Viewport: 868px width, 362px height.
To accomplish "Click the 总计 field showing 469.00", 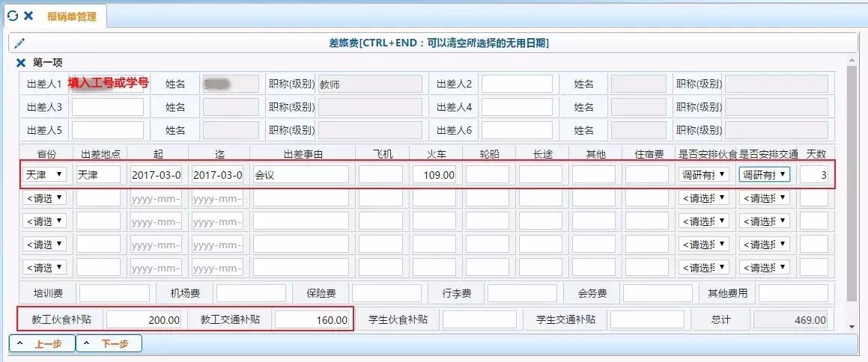I will (792, 319).
